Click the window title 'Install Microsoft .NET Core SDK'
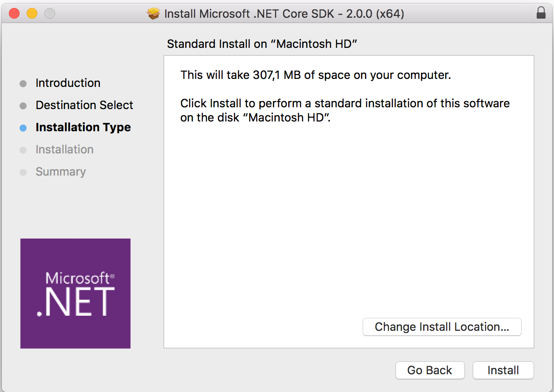Viewport: 554px width, 392px height. point(284,14)
